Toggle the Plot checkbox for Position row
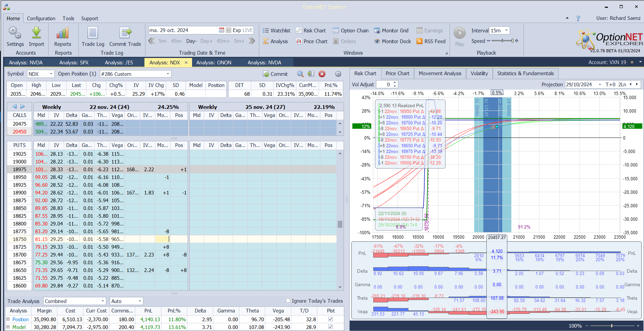This screenshot has height=331, width=644. coord(330,319)
